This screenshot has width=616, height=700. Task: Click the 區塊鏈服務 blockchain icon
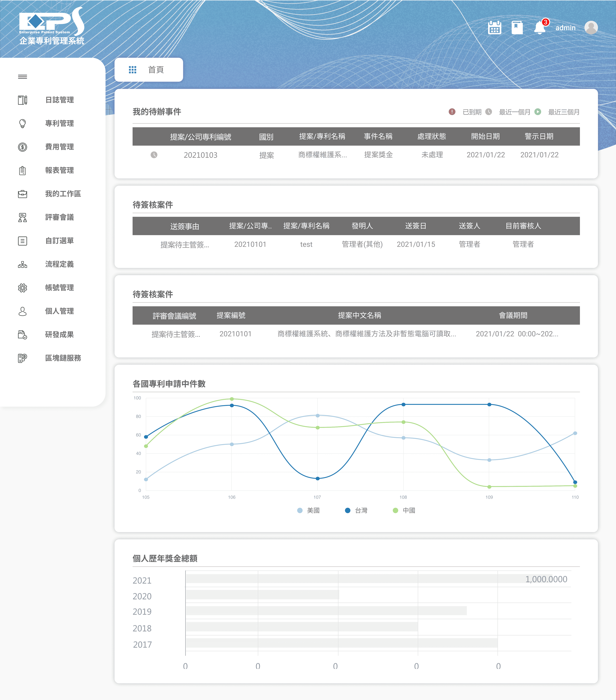point(23,358)
